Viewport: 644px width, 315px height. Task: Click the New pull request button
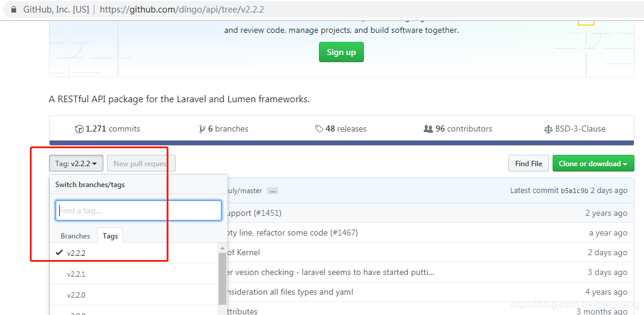pyautogui.click(x=141, y=163)
